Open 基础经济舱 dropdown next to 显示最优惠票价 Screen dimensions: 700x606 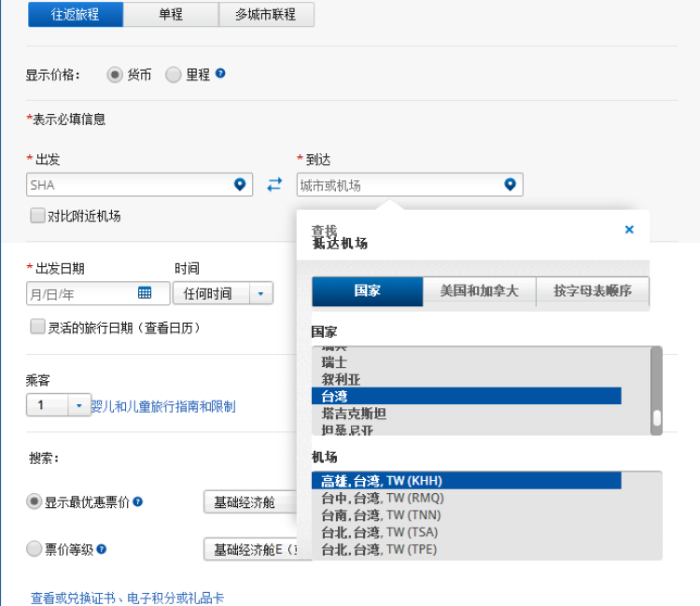pos(248,501)
